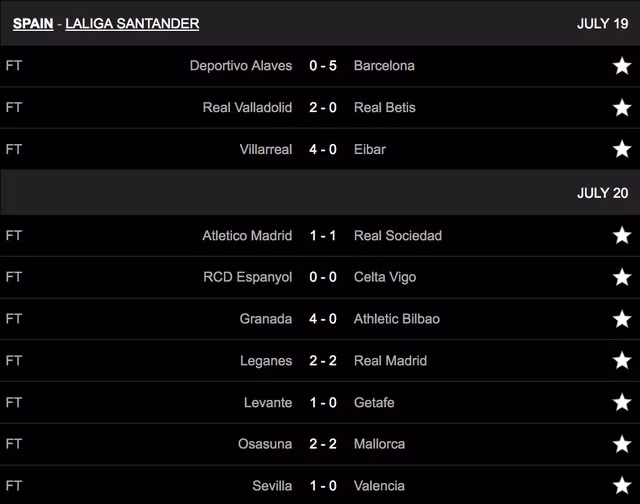
Task: Favorite the Granada vs Athletic Bilbao match
Action: point(622,319)
